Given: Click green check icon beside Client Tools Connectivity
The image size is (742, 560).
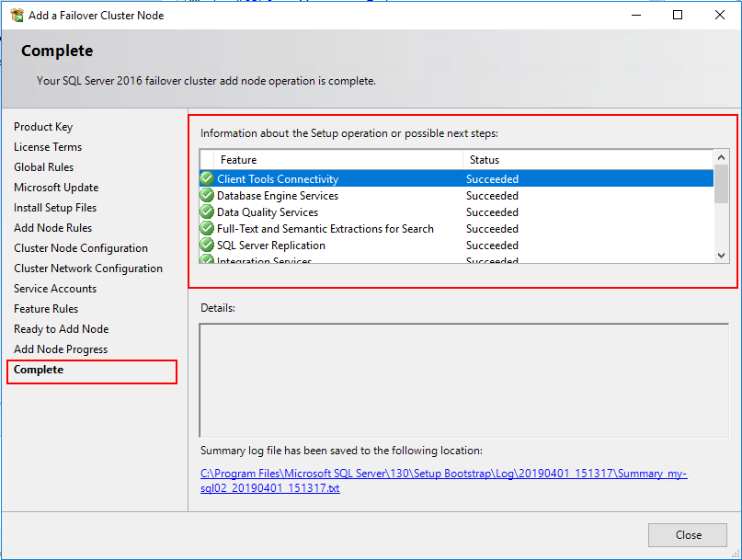Looking at the screenshot, I should coord(207,178).
